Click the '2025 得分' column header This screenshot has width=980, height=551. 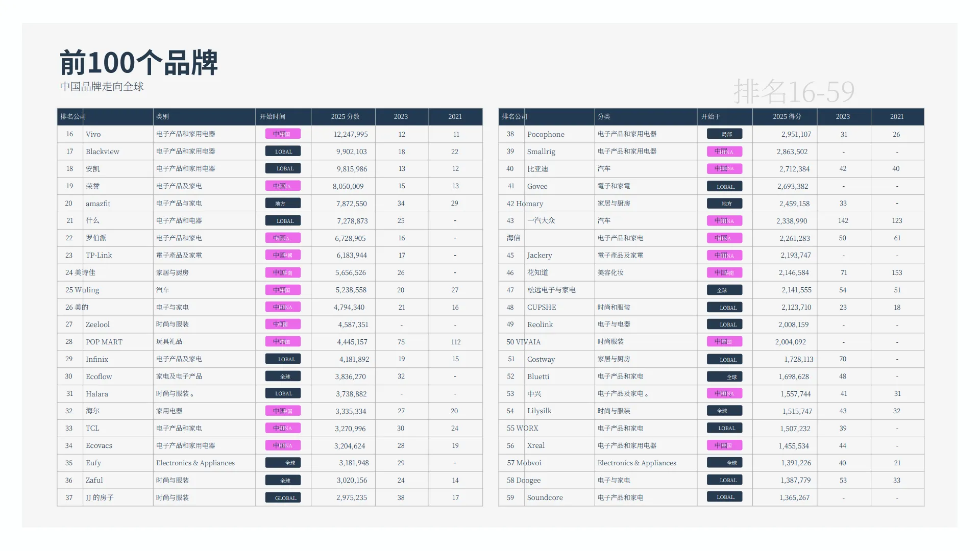(x=787, y=117)
